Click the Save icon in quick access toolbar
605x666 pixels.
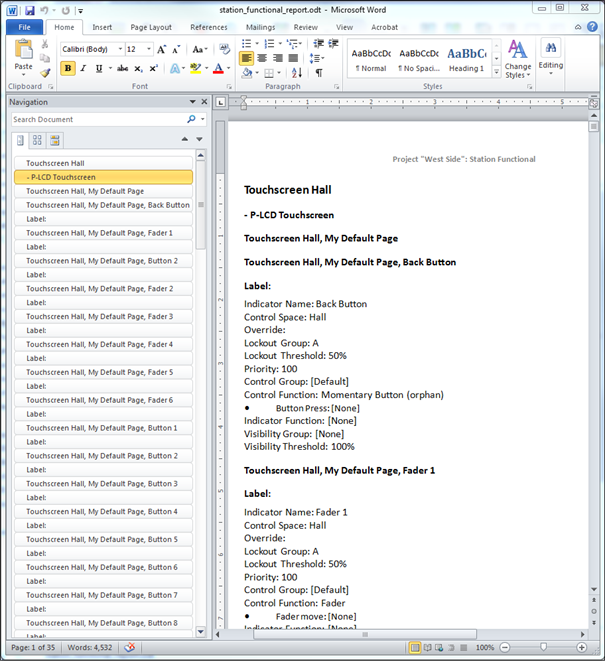coord(29,9)
